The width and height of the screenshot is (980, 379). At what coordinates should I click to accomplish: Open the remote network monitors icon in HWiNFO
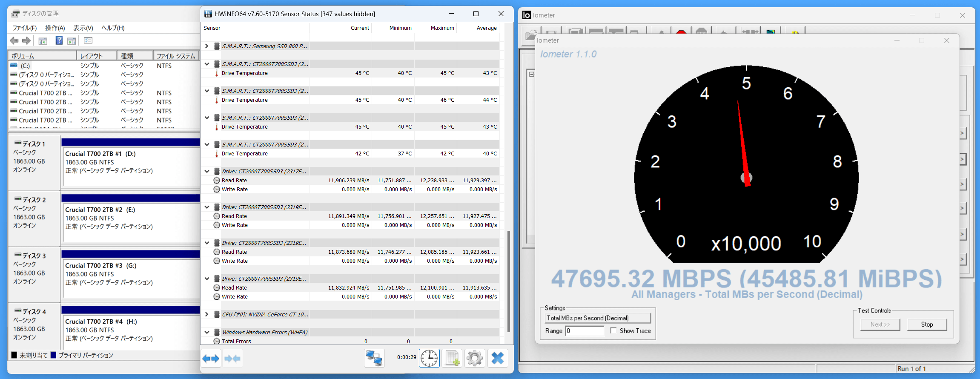(374, 358)
